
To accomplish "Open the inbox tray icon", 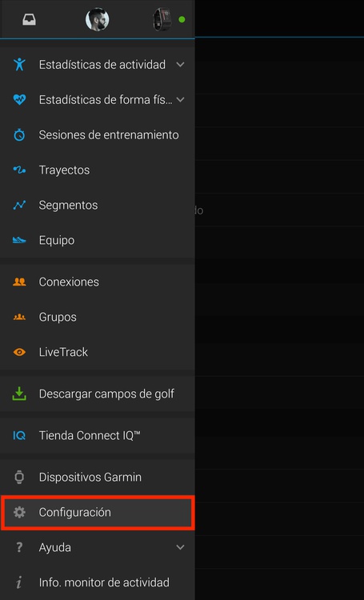I will click(x=29, y=20).
